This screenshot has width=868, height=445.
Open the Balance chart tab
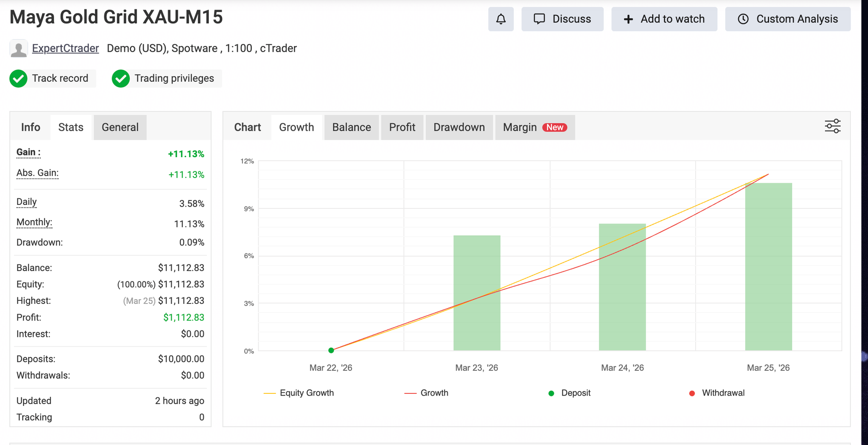(352, 127)
